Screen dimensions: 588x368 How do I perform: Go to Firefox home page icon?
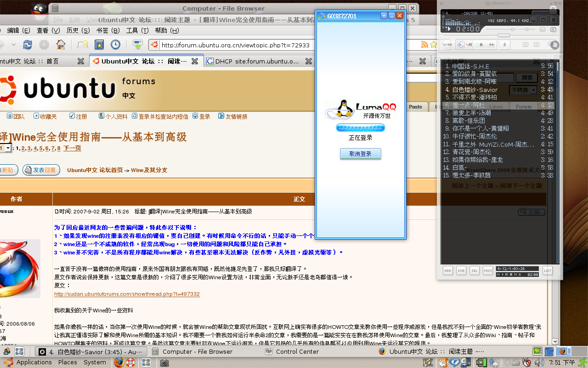(x=61, y=45)
